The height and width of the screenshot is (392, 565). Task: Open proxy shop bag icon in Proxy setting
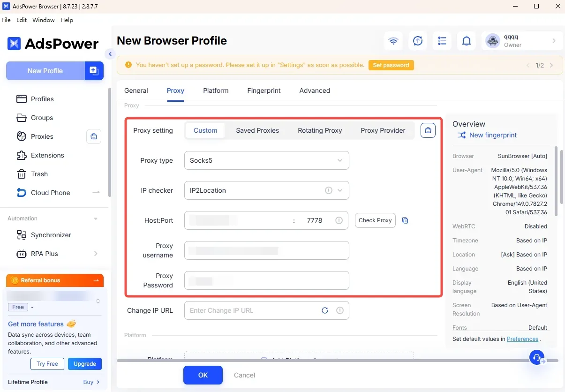click(428, 130)
